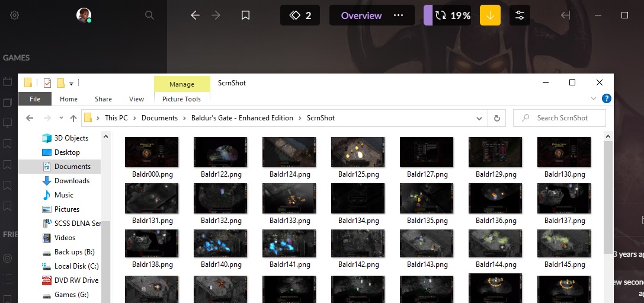Go up one folder level
This screenshot has height=303, width=644.
(x=73, y=119)
